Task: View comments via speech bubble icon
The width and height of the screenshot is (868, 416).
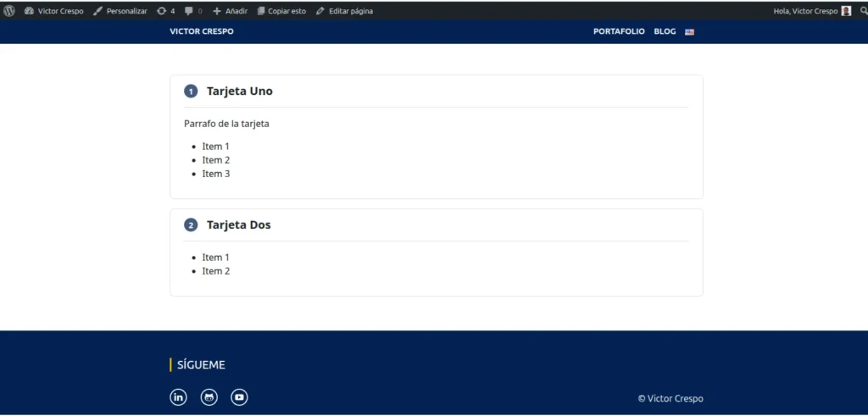Action: [192, 11]
